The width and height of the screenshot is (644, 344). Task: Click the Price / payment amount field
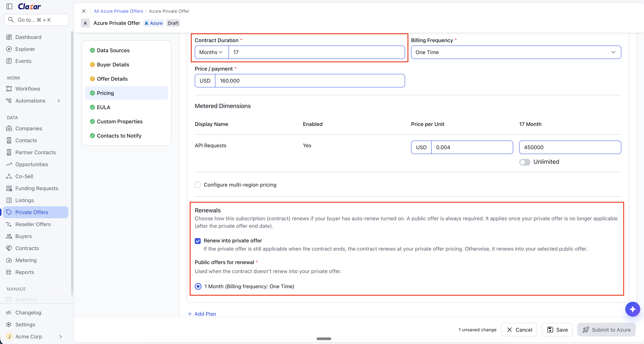pos(310,81)
